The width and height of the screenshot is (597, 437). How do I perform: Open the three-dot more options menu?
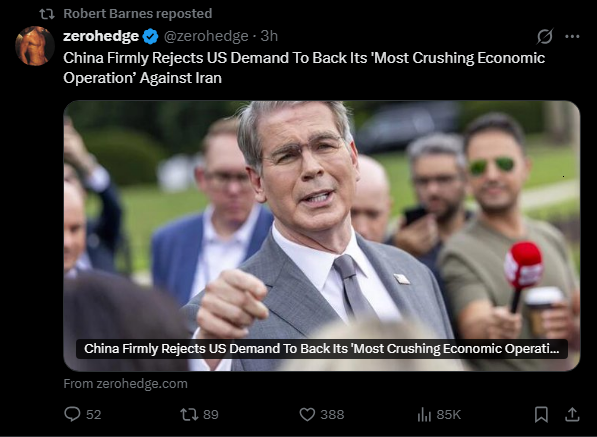(572, 37)
